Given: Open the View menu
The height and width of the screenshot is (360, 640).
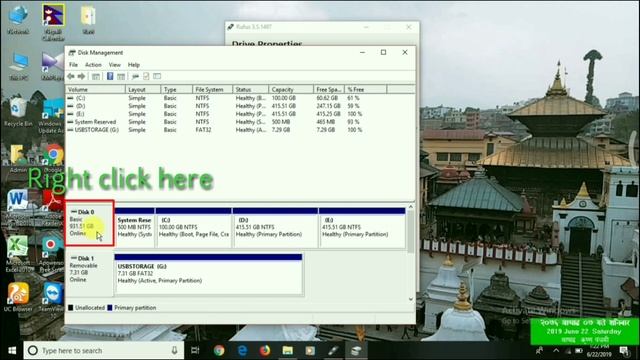Looking at the screenshot, I should coord(115,65).
